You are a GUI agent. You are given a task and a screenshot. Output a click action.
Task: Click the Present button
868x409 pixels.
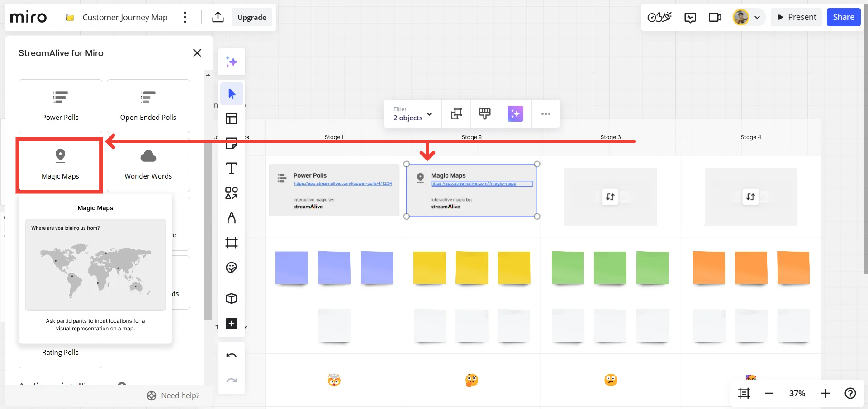797,17
